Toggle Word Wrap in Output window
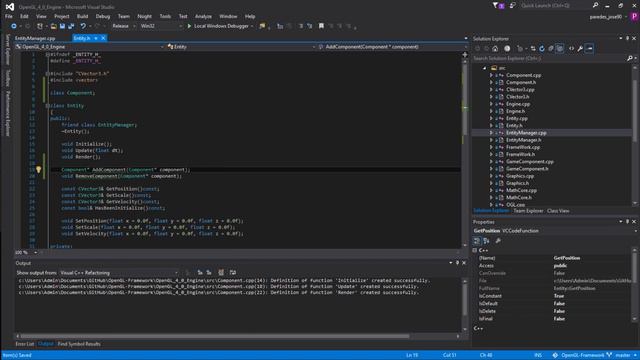This screenshot has height=360, width=640. coord(233,273)
